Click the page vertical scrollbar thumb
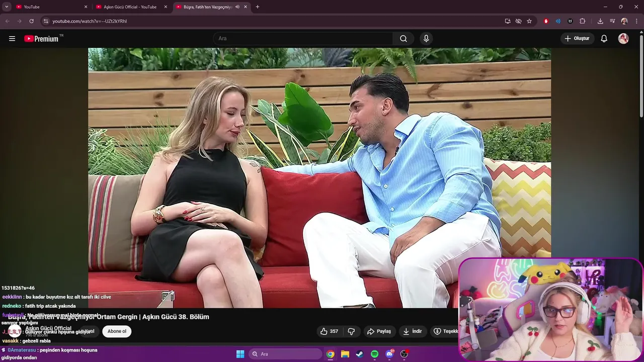 click(x=641, y=75)
